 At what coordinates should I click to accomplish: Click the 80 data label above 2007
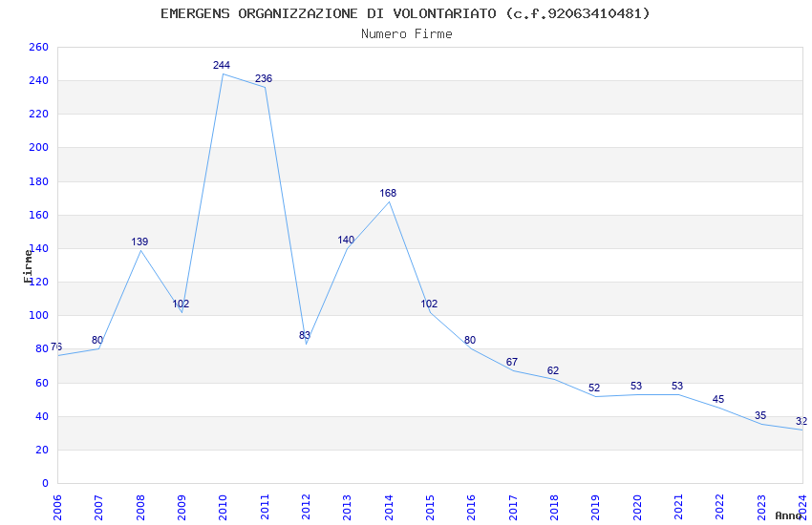97,340
